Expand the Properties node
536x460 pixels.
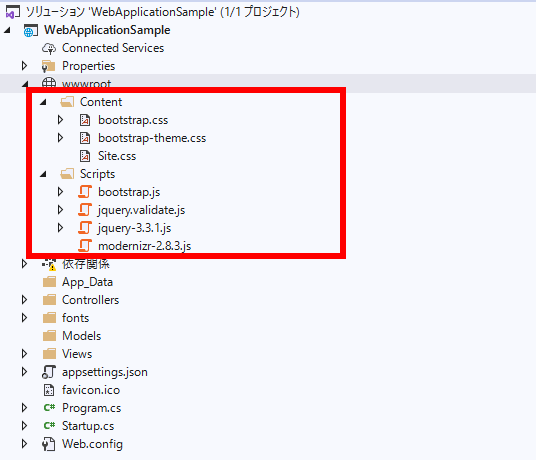point(24,66)
